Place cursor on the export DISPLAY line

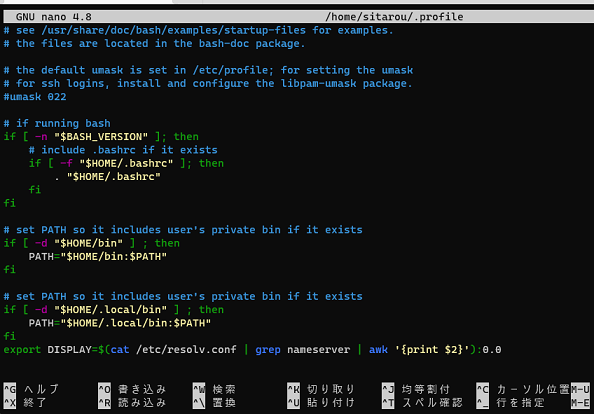click(x=252, y=349)
